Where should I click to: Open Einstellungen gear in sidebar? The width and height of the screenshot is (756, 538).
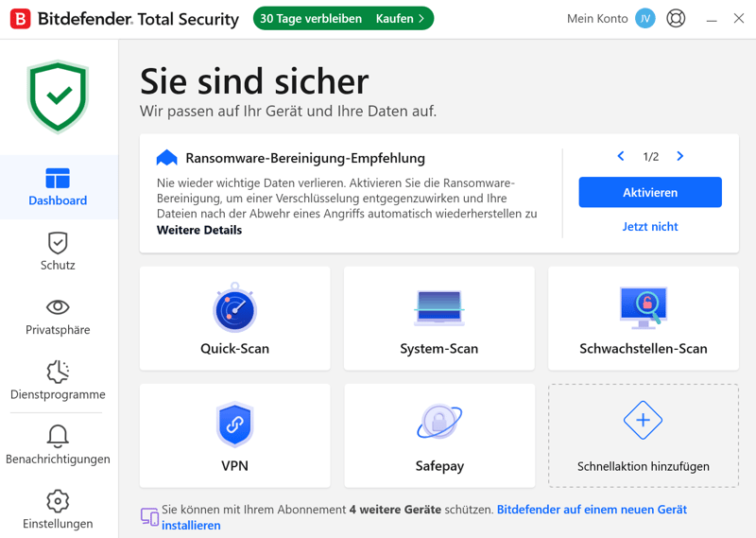click(58, 510)
